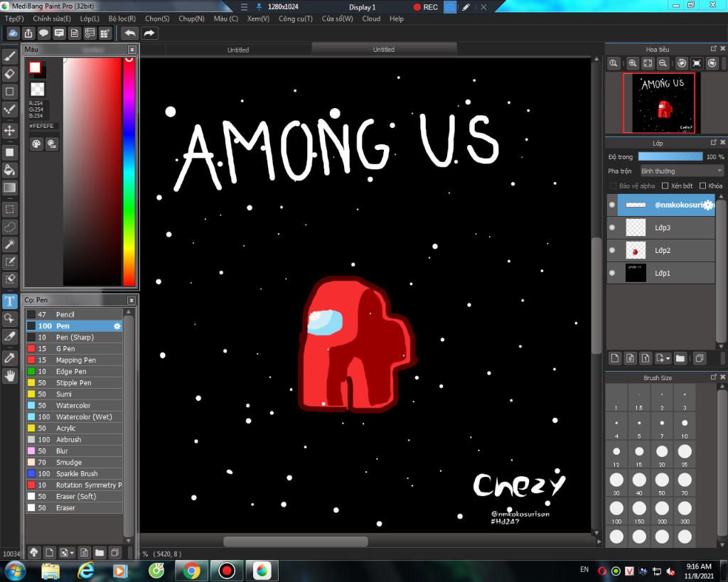
Task: Select the Text tool
Action: click(10, 301)
